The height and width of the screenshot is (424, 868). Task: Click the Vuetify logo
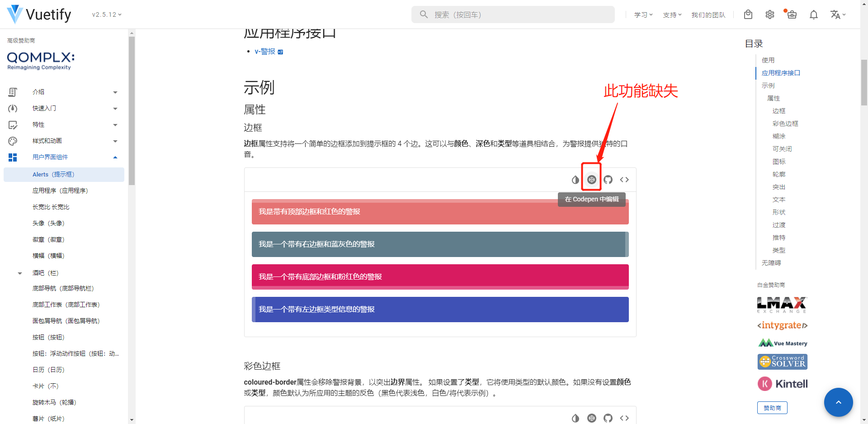(x=14, y=14)
